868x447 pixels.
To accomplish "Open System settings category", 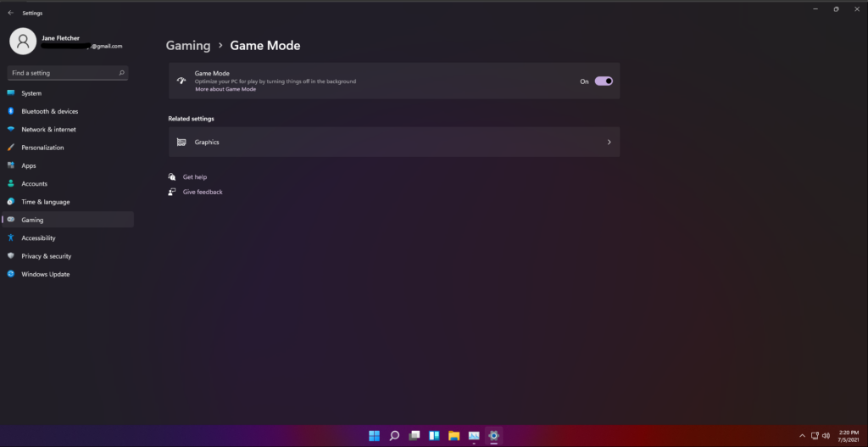I will click(68, 93).
